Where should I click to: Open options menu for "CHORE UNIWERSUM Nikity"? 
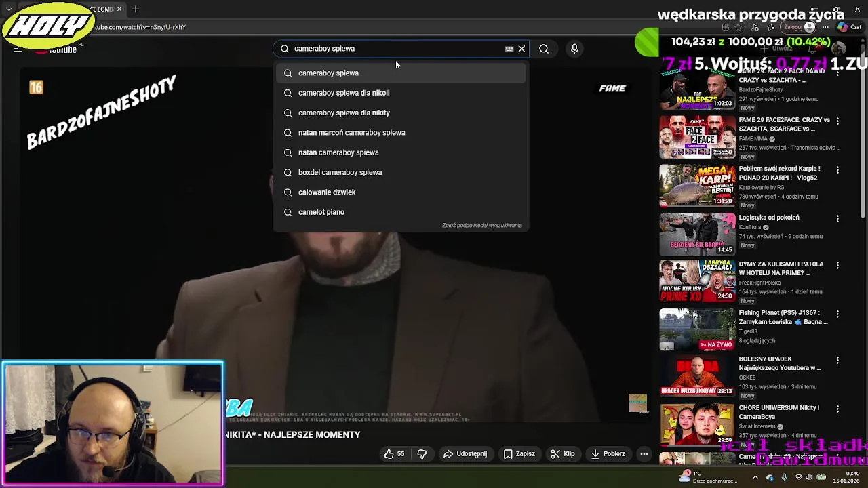(837, 409)
